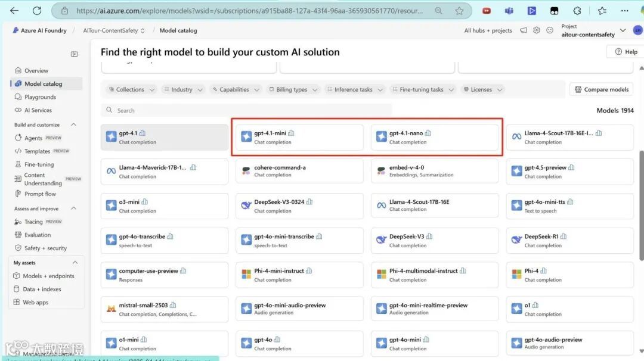This screenshot has height=361, width=644.
Task: Open the feedback megaphone icon
Action: 524,30
